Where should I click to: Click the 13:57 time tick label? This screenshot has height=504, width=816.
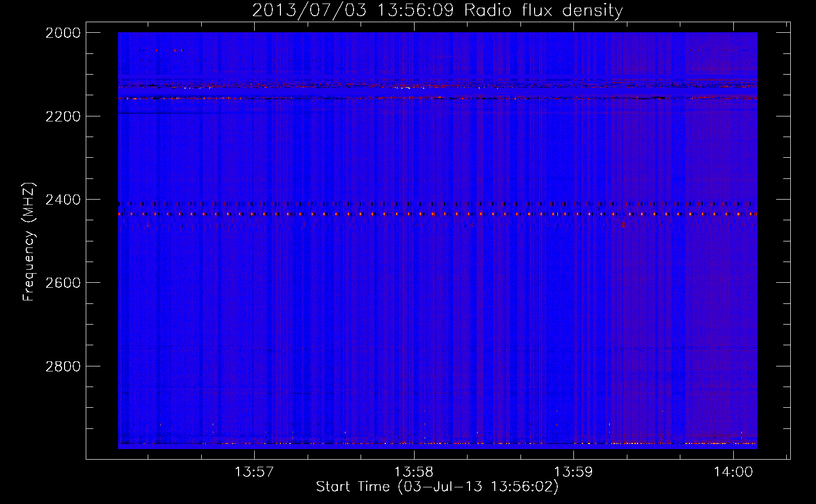[254, 472]
